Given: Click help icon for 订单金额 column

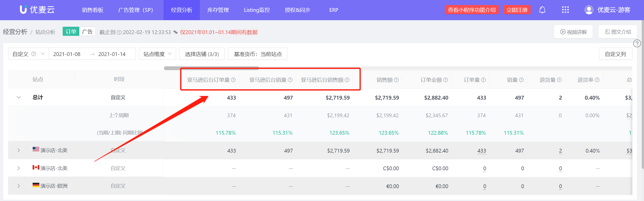Looking at the screenshot, I should 445,80.
